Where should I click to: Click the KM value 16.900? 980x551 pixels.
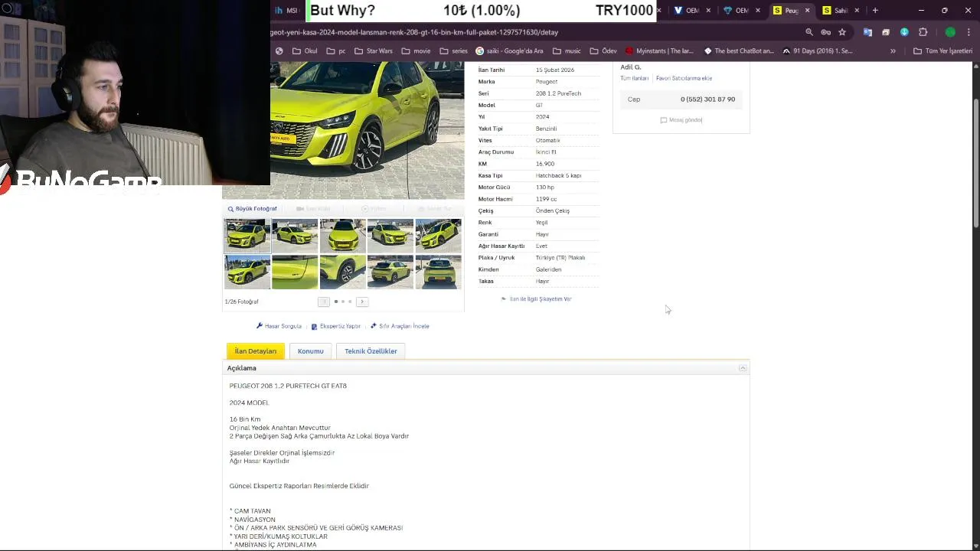tap(545, 164)
